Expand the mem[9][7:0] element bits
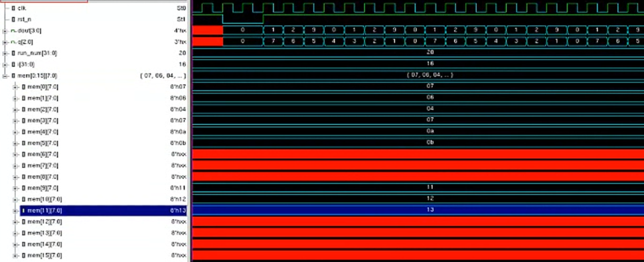The height and width of the screenshot is (262, 644). [x=16, y=188]
